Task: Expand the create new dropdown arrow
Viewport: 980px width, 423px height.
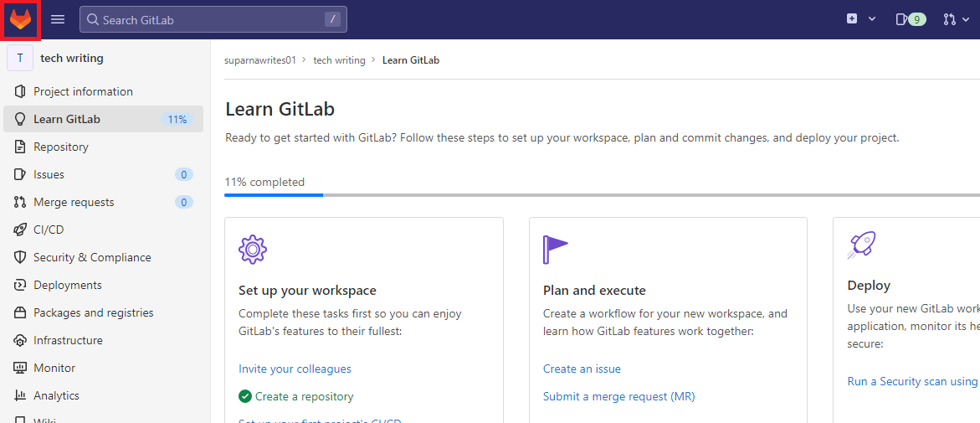Action: pos(872,19)
